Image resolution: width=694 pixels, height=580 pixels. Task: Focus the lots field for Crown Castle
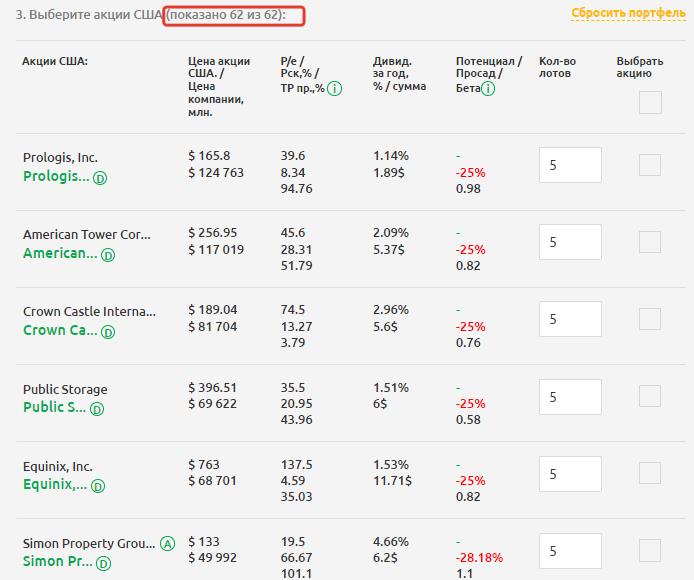(570, 320)
